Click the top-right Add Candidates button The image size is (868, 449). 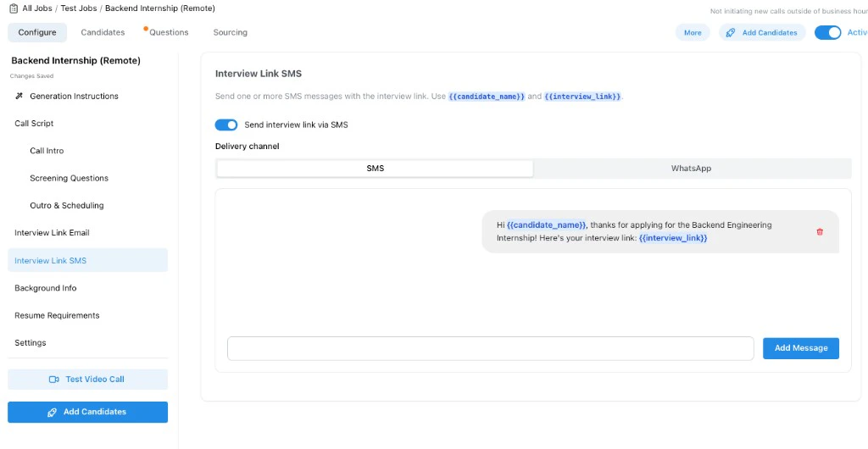tap(762, 33)
